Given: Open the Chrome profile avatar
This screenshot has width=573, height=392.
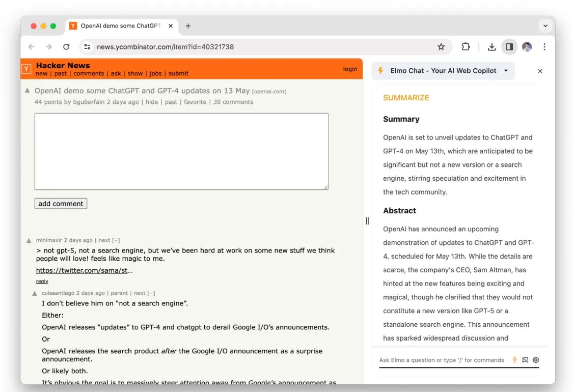Looking at the screenshot, I should [x=527, y=47].
